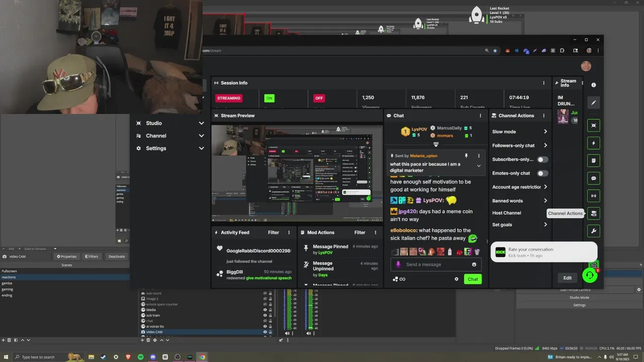Viewport: 644px width, 362px height.
Task: Toggle Emotes-only chat switch
Action: point(542,173)
